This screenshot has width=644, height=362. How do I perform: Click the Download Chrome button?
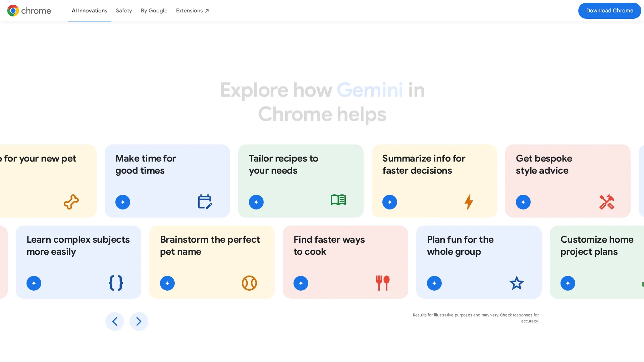[x=609, y=11]
